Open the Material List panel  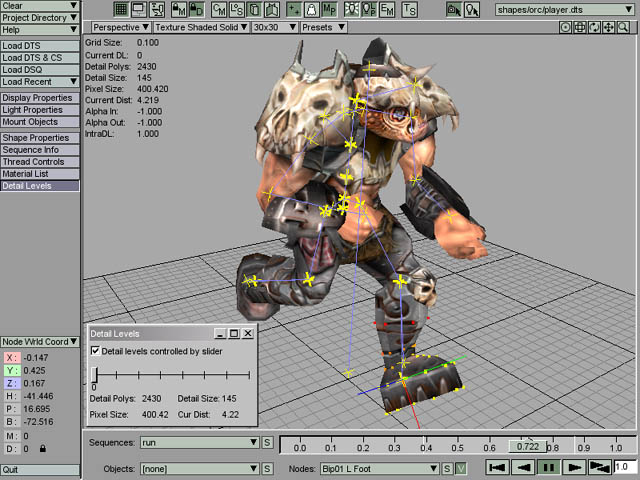(x=39, y=174)
